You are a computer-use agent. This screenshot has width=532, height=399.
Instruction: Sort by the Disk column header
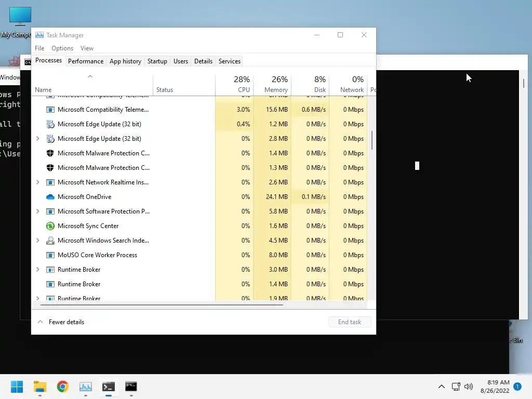pos(311,85)
